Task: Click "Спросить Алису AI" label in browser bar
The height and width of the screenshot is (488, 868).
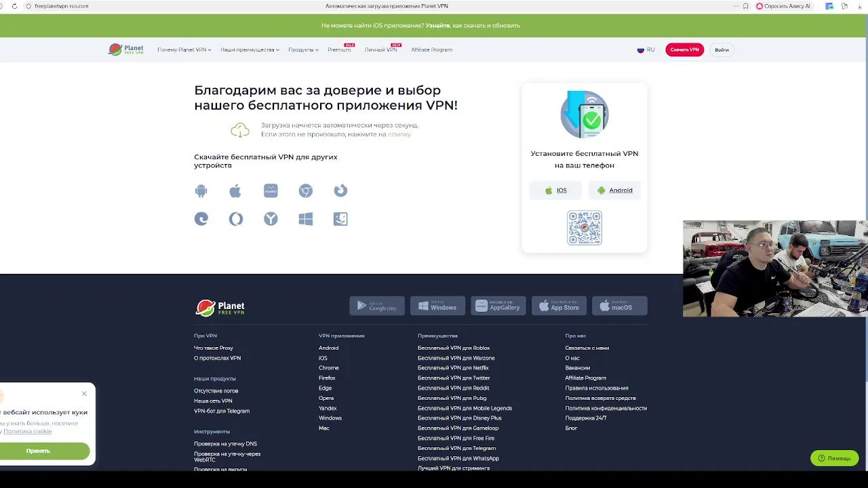Action: (x=787, y=6)
